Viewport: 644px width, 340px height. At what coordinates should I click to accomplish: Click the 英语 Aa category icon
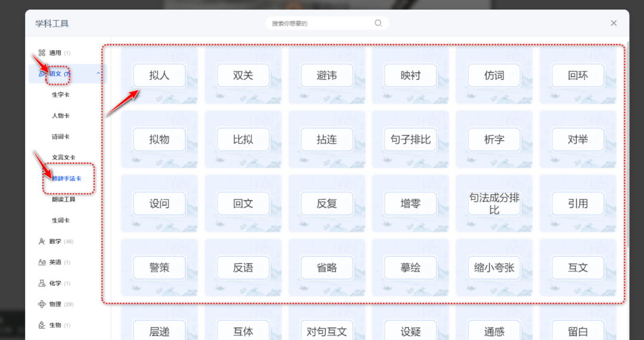(42, 262)
